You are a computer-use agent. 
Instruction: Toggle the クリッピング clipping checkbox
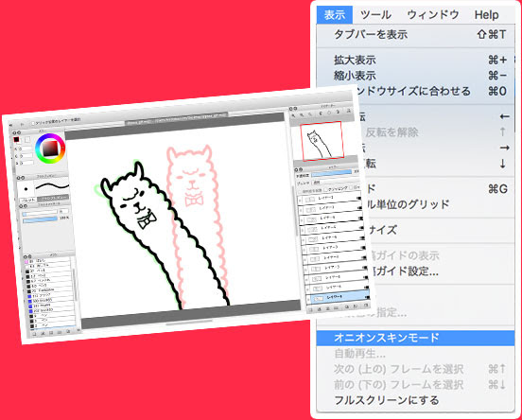[326, 189]
